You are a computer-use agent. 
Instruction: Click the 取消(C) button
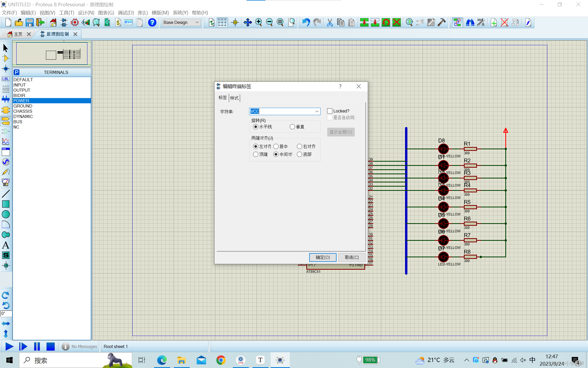(352, 257)
